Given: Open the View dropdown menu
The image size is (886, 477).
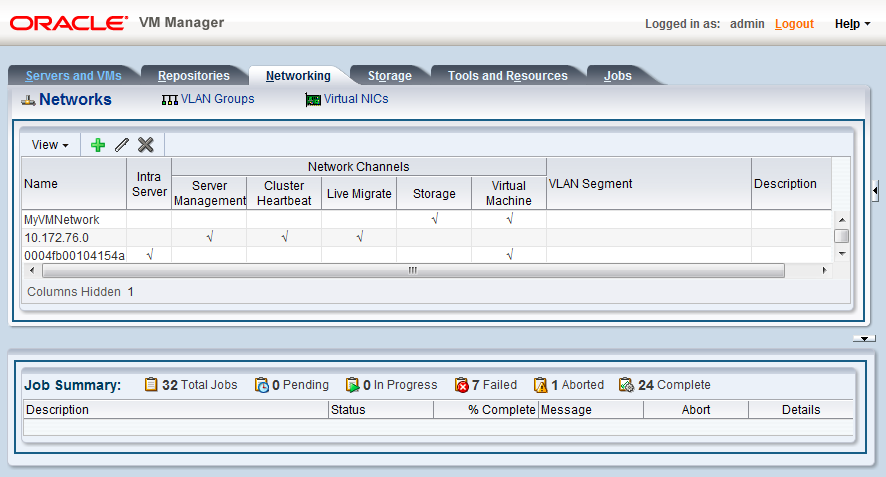Looking at the screenshot, I should pos(50,145).
